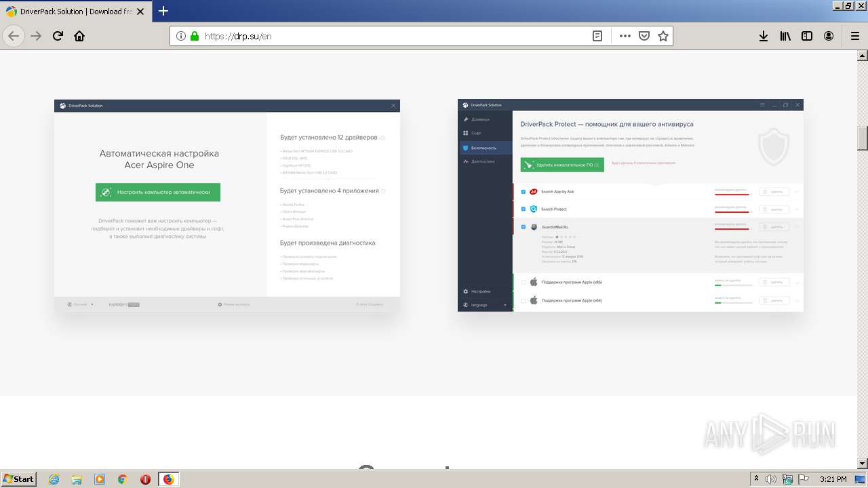Viewport: 868px width, 488px height.
Task: Click the red risk bar for Search Protect
Action: (x=733, y=211)
